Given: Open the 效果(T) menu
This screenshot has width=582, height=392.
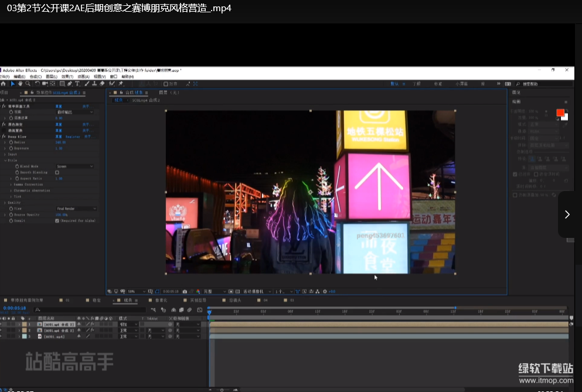Looking at the screenshot, I should click(x=67, y=77).
